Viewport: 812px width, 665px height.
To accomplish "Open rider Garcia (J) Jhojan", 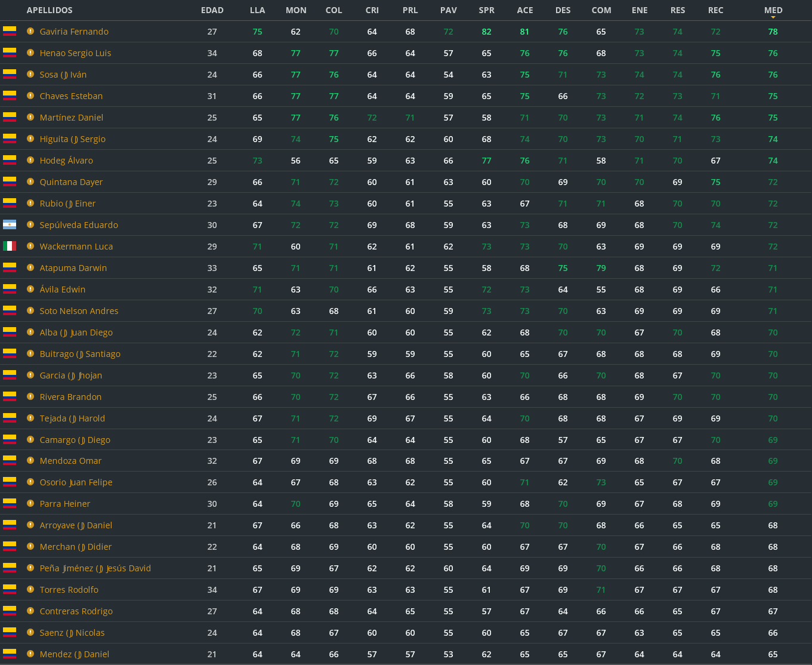I will point(71,375).
